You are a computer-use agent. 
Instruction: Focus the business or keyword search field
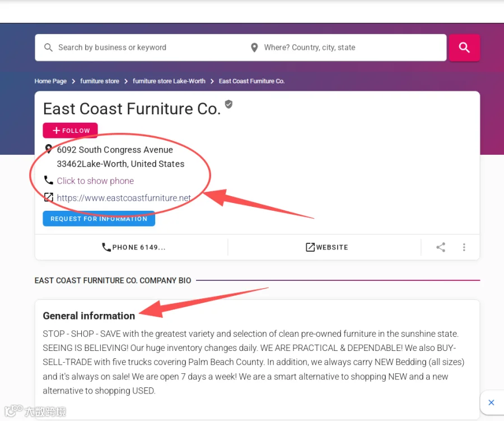coord(142,48)
